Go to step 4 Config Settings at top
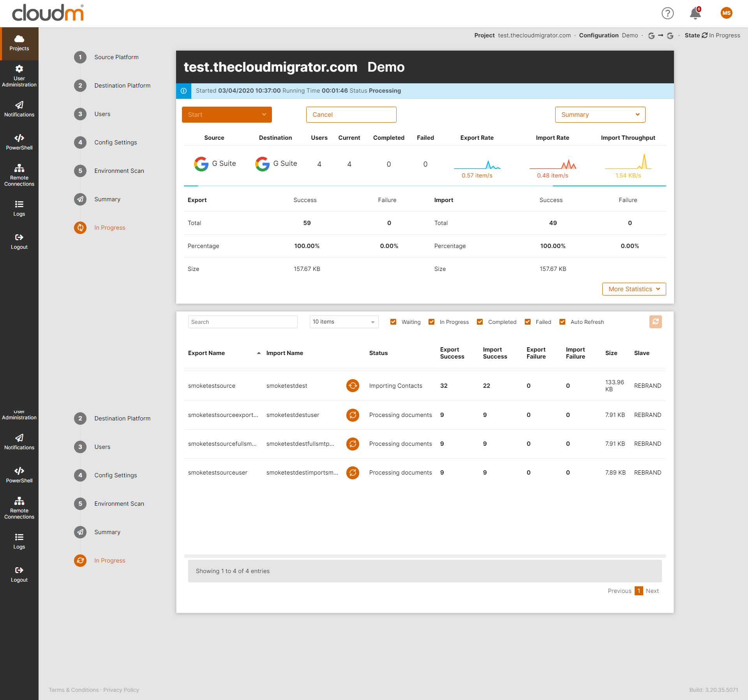 (106, 142)
